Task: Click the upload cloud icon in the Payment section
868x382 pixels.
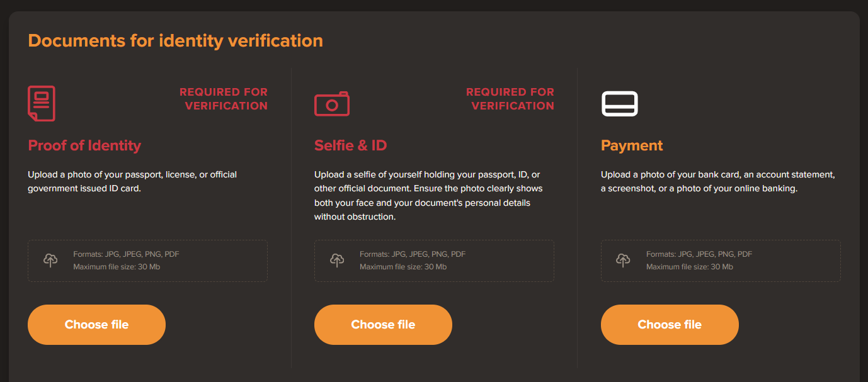Action: coord(623,260)
